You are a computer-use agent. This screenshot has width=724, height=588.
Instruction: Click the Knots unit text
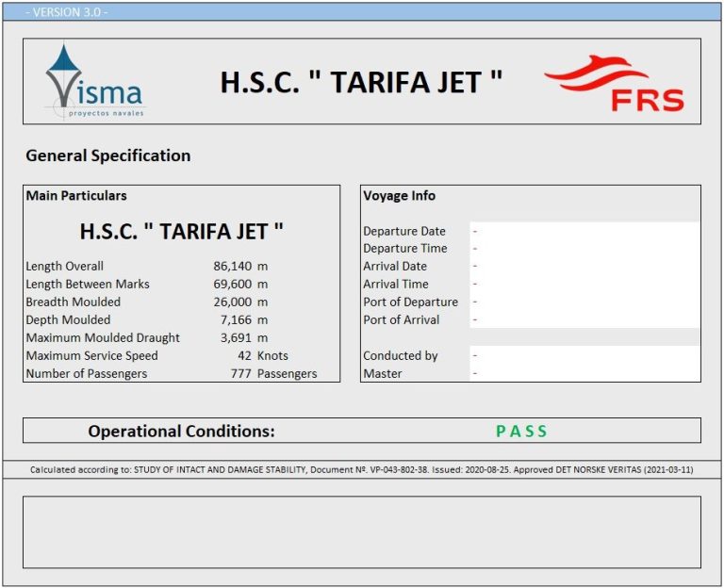(x=272, y=356)
